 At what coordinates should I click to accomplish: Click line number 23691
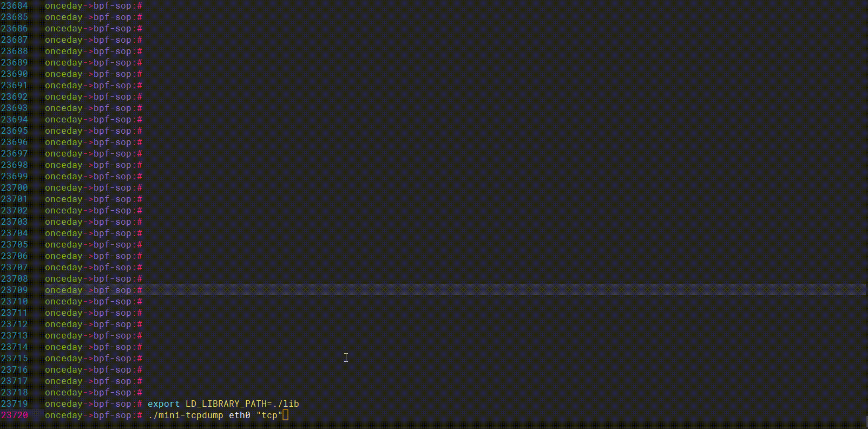coord(15,86)
